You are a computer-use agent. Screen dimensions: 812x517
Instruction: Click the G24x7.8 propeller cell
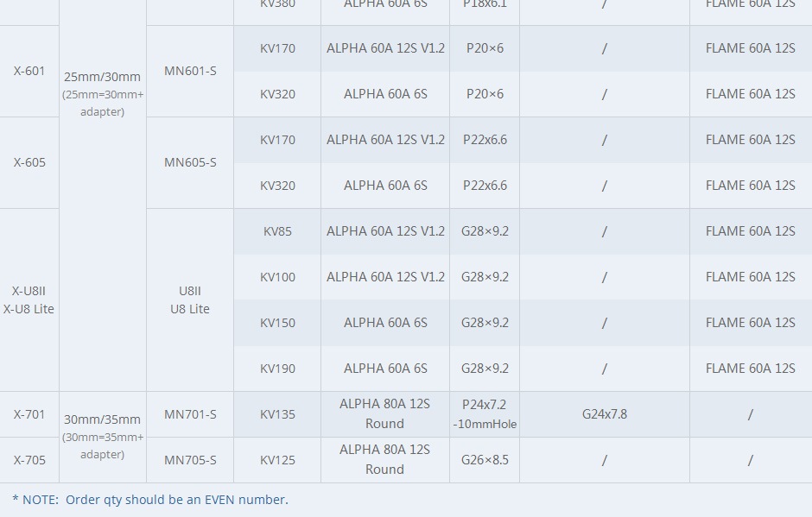(x=605, y=414)
